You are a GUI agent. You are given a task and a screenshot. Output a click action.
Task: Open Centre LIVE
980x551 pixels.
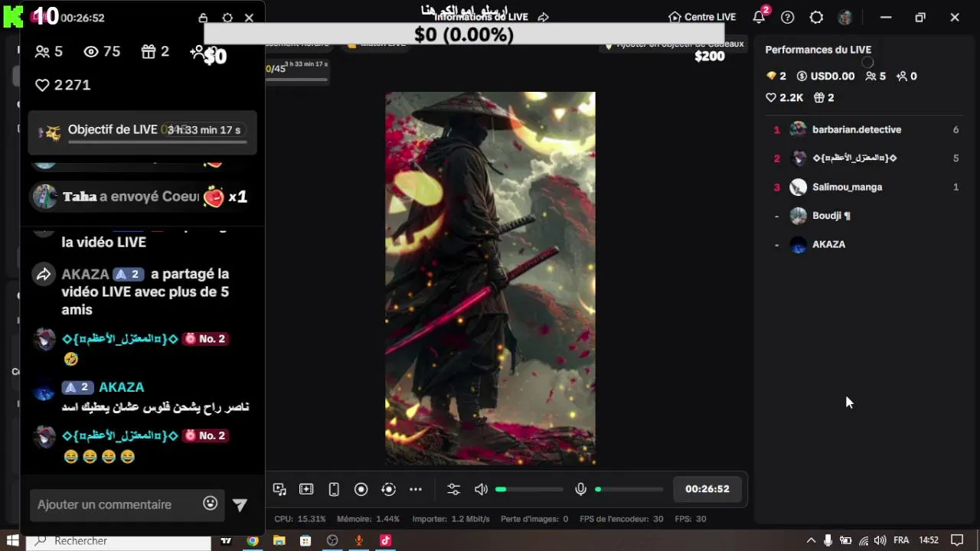pyautogui.click(x=702, y=17)
